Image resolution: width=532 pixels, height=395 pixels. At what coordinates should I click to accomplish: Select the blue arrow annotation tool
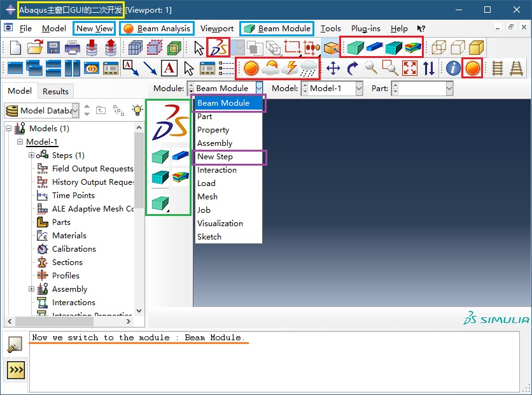150,68
